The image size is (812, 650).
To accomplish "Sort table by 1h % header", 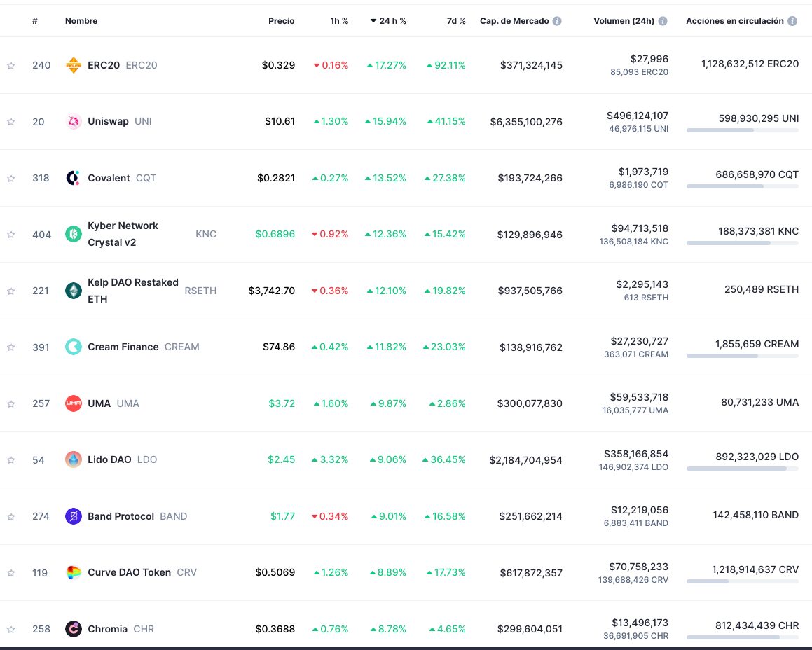I will [x=339, y=21].
